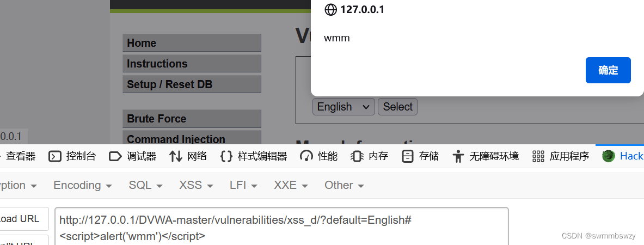Click the Split URL button
The height and width of the screenshot is (245, 644).
[x=24, y=241]
